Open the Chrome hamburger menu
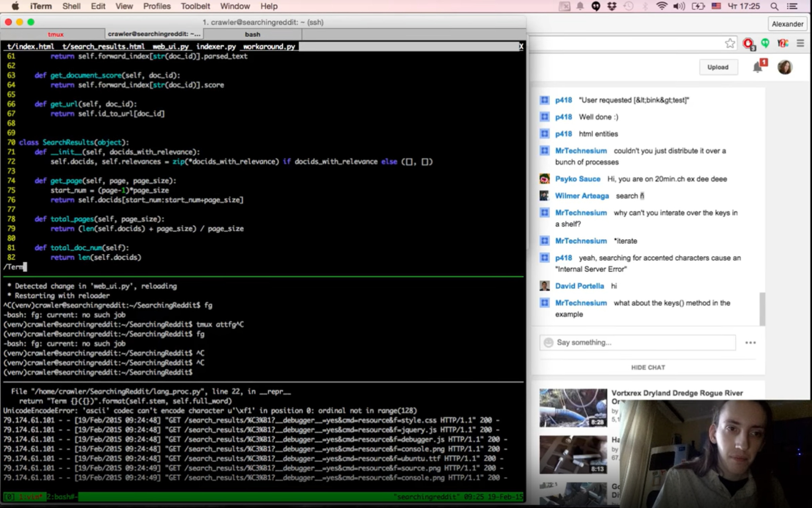This screenshot has width=812, height=508. click(x=800, y=43)
